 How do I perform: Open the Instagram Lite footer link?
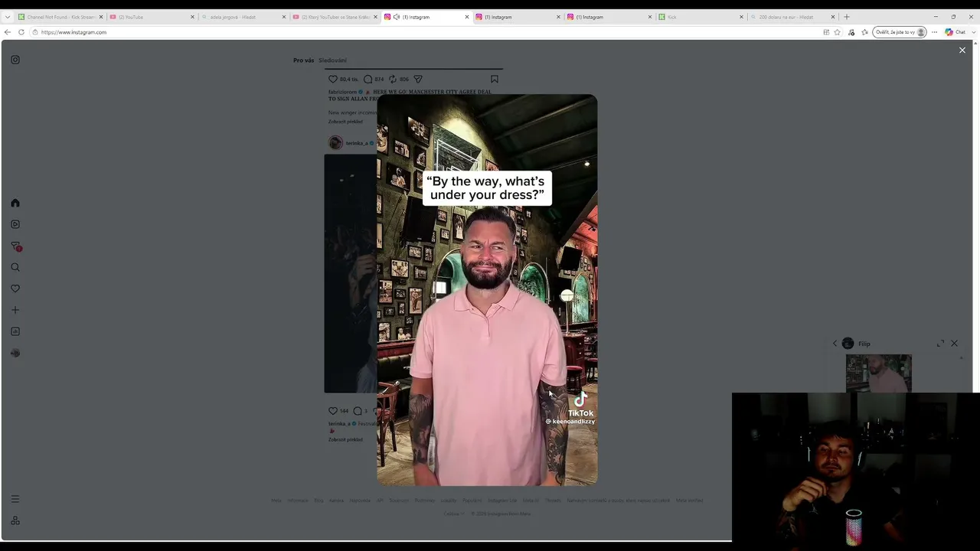(502, 500)
